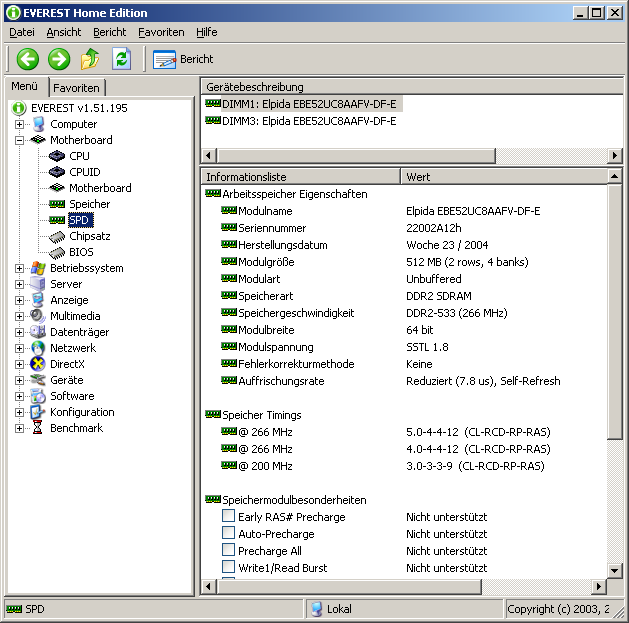Expand the DirectX tree node

19,364
